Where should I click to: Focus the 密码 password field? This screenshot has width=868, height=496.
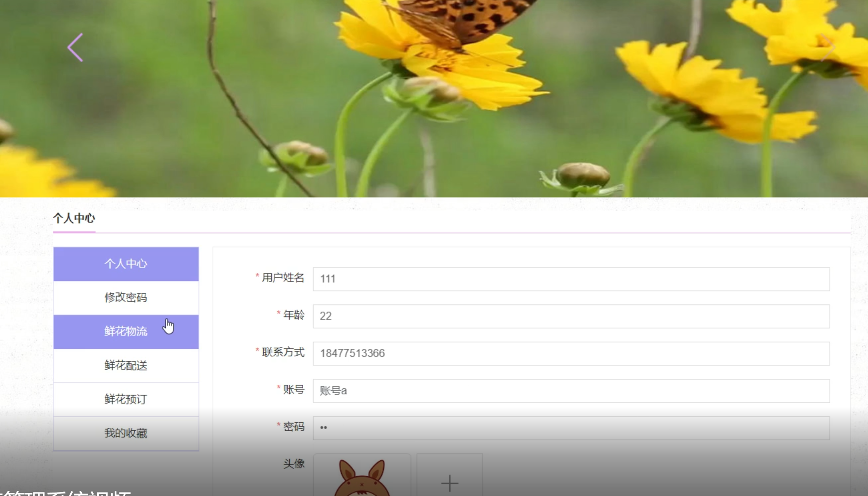point(571,428)
